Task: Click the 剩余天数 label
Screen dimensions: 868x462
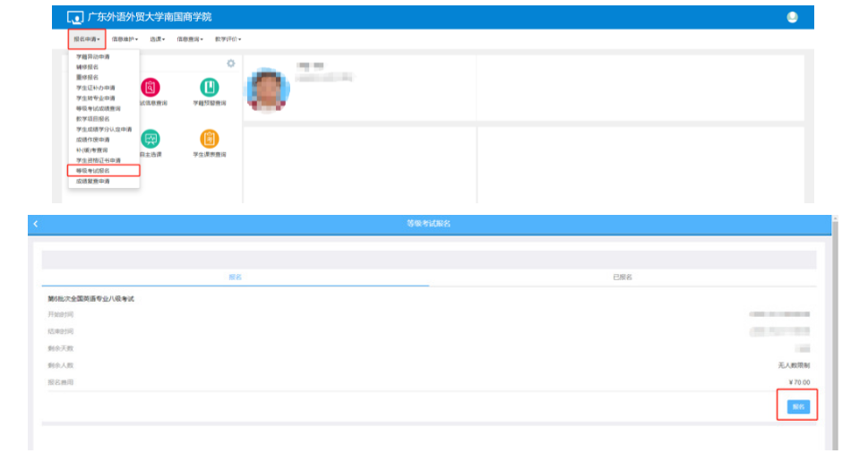Action: (x=60, y=348)
